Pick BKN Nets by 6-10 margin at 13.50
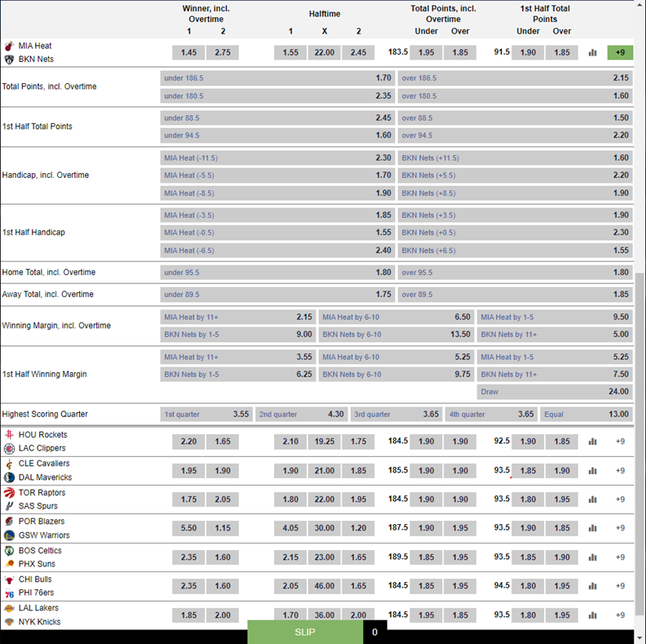 click(x=396, y=335)
